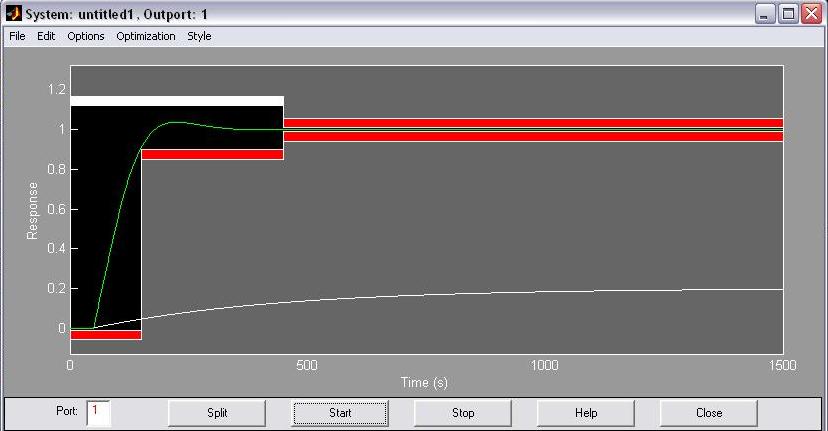828x431 pixels.
Task: Select the white upper overshoot constraint bar
Action: tap(177, 101)
